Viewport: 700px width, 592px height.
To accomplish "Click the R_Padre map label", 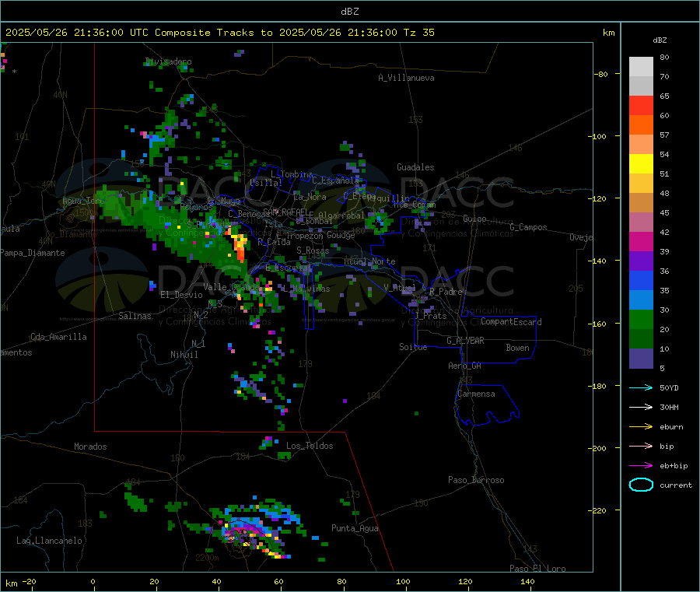I will point(446,292).
